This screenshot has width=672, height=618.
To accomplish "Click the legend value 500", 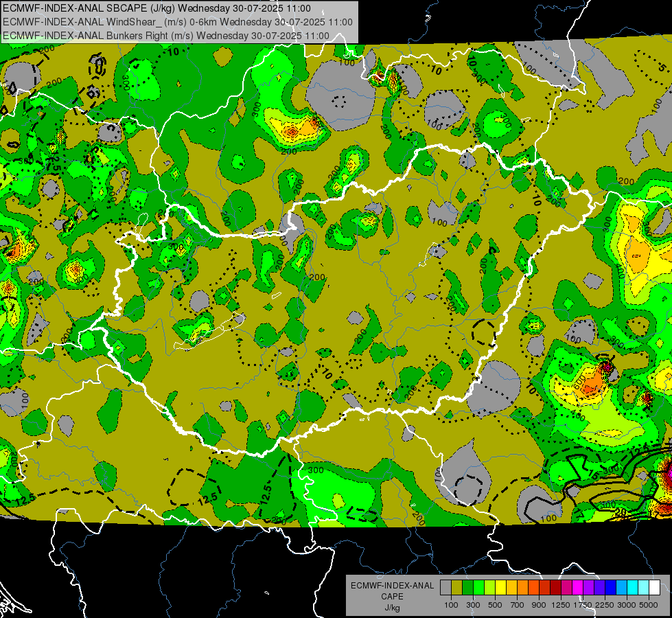I will pos(495,605).
